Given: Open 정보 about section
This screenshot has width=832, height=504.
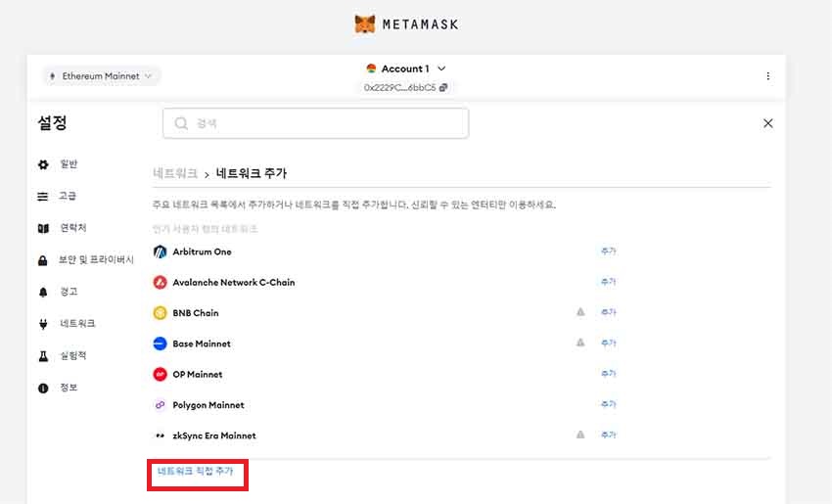Looking at the screenshot, I should [x=69, y=388].
